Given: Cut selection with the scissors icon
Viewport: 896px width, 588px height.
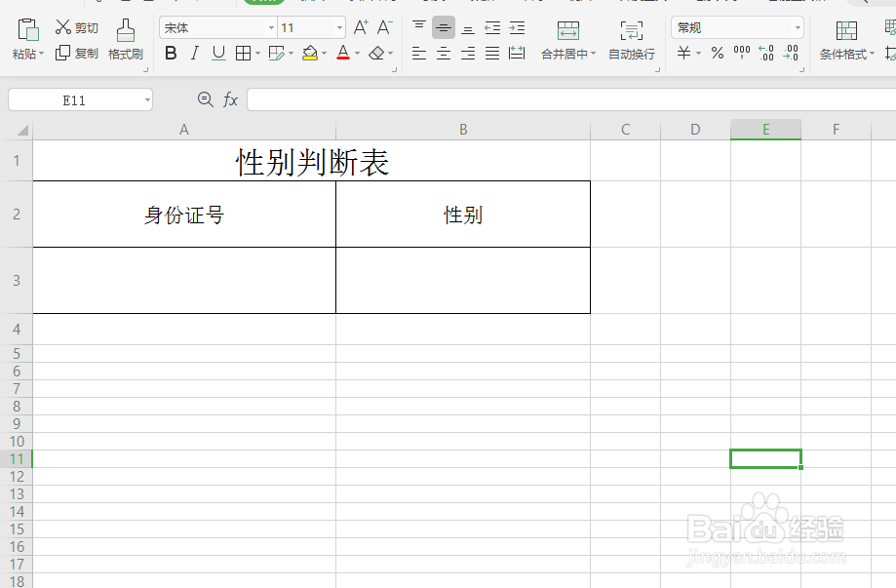Looking at the screenshot, I should tap(62, 27).
